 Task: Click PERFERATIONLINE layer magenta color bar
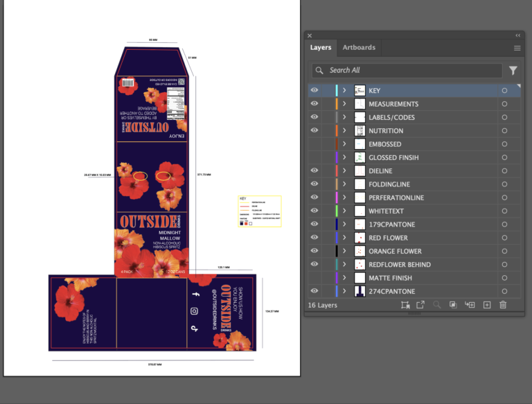pos(337,197)
